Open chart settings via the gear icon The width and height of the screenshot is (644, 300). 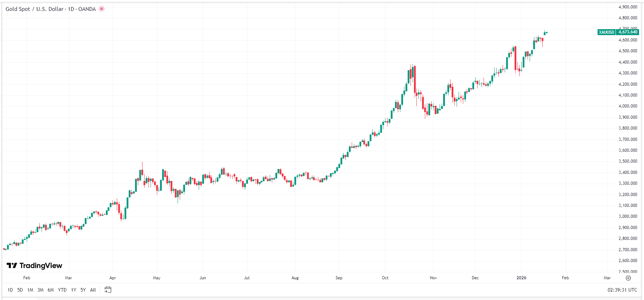[629, 278]
